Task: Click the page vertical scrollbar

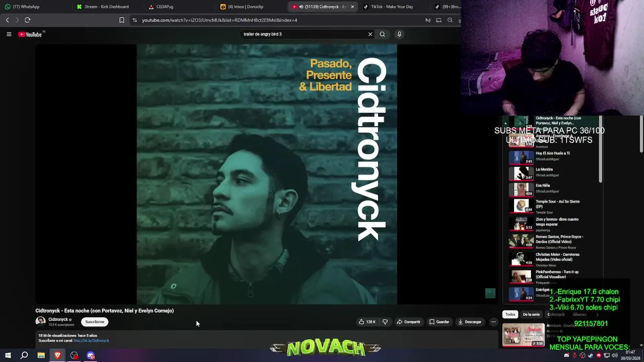Action: tap(641, 133)
